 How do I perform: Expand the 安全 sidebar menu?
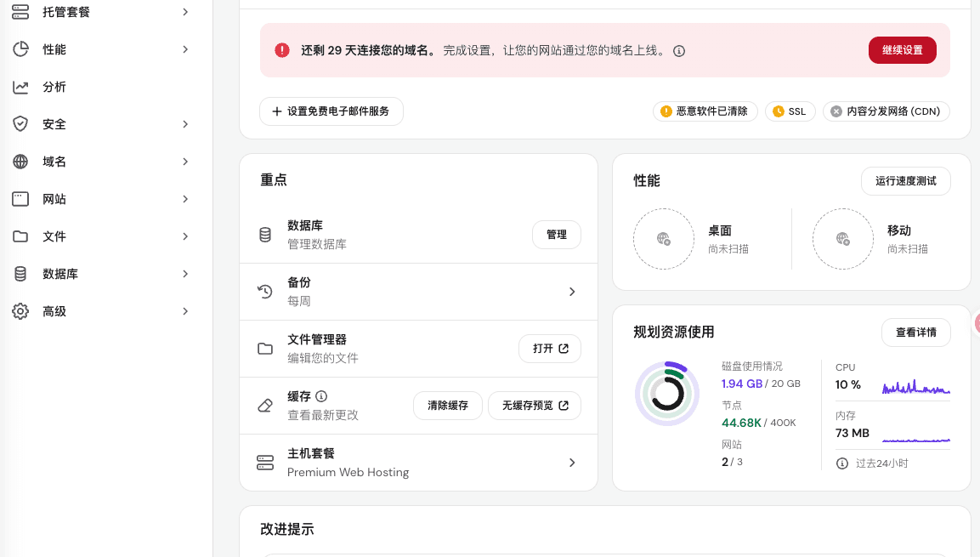coord(185,124)
